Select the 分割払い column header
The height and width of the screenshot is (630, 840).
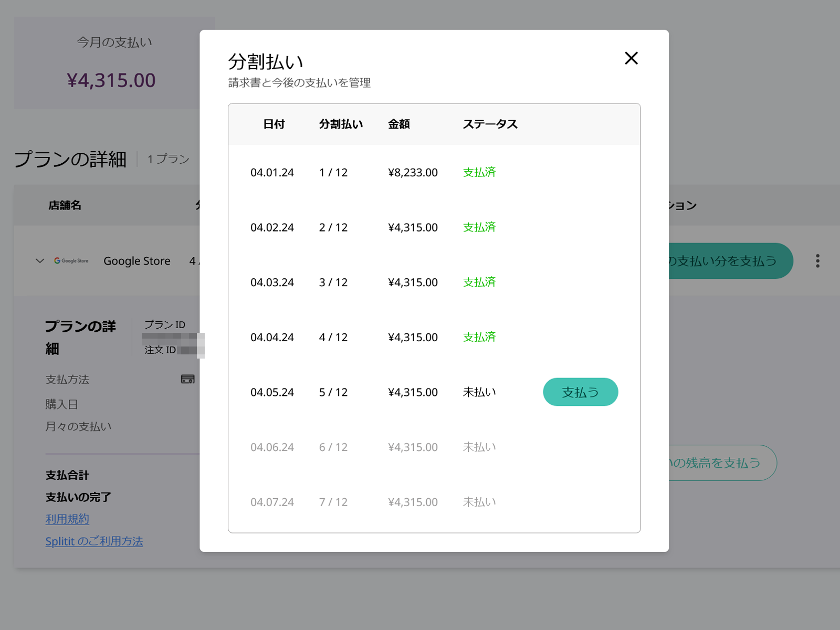coord(341,124)
